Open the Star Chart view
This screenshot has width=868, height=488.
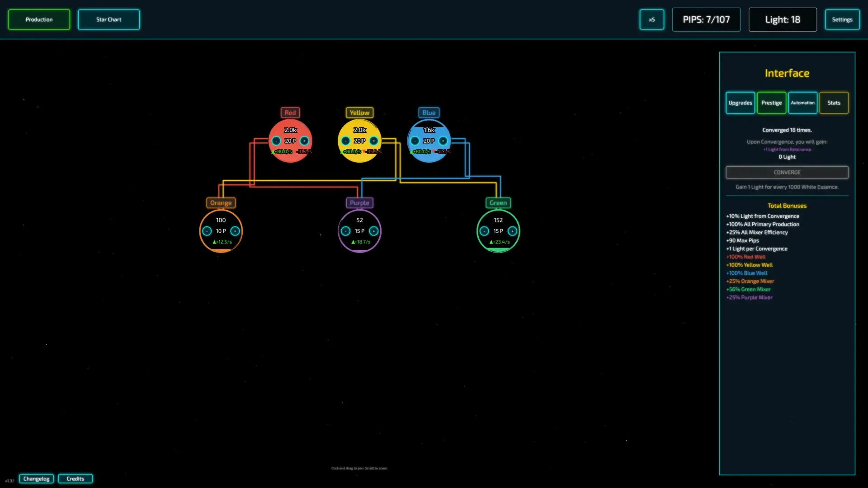108,19
